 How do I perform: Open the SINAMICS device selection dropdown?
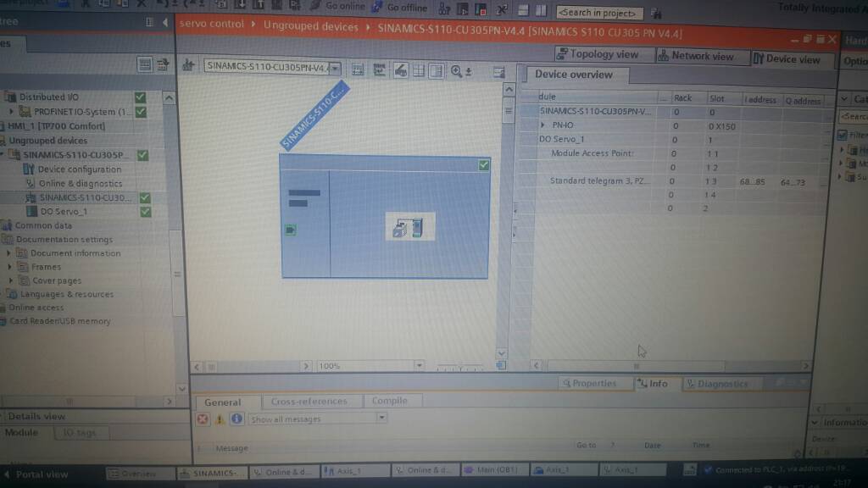tap(335, 68)
